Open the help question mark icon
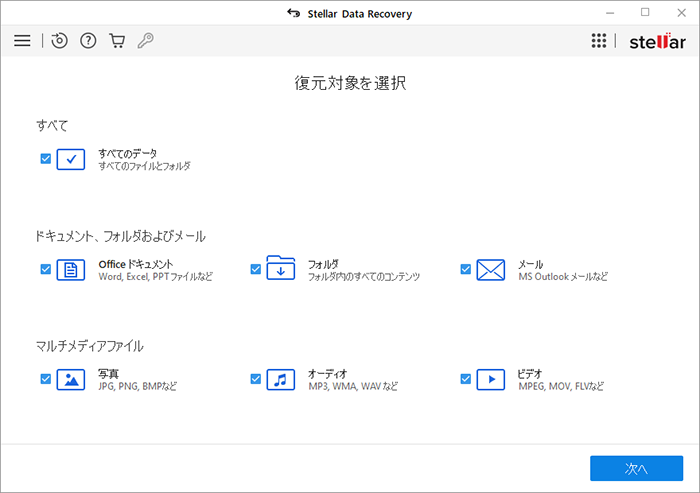This screenshot has height=493, width=700. [88, 41]
